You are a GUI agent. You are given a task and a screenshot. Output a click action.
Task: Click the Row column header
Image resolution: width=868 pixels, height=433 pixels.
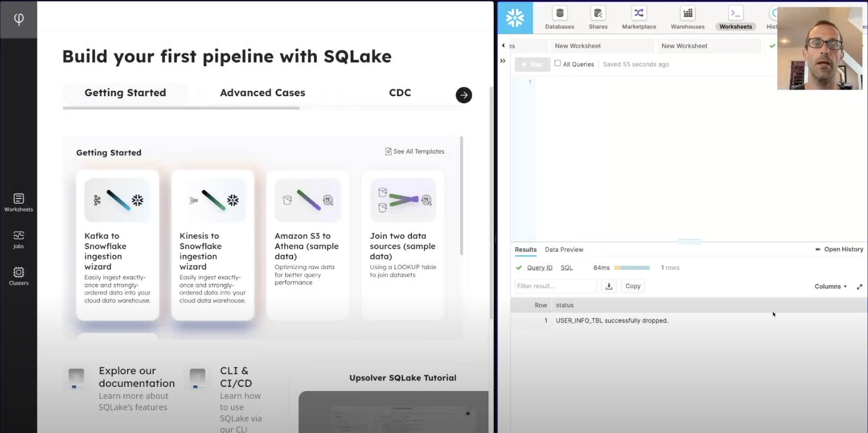[x=541, y=305]
